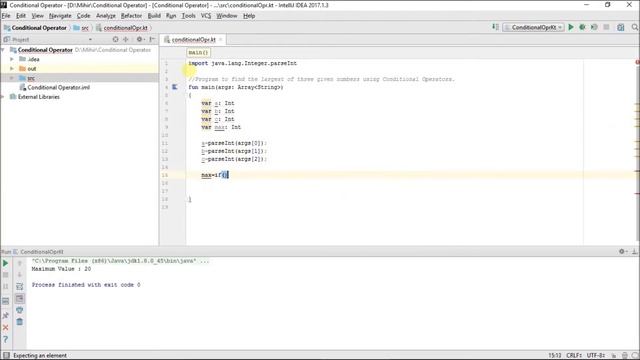Up the stack trace arrow icon
Image resolution: width=640 pixels, height=360 pixels.
click(x=19, y=263)
